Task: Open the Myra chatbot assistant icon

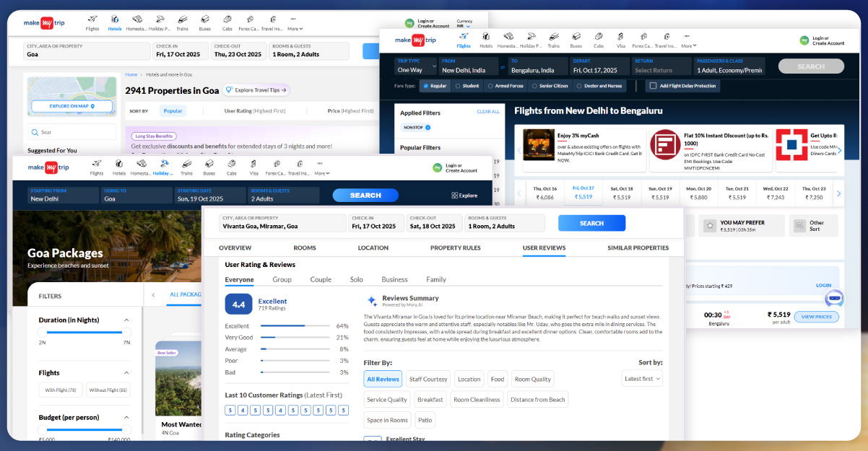Action: [834, 298]
